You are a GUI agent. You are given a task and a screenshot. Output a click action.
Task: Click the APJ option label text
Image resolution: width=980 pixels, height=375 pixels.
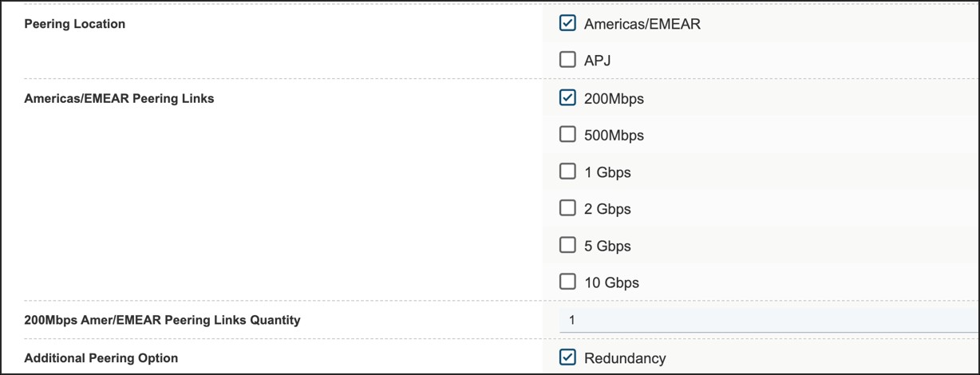598,60
